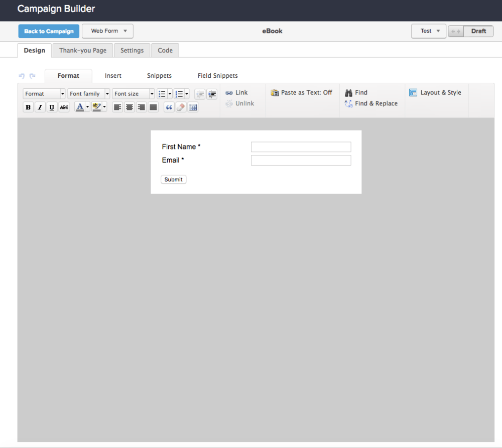Open the Font family dropdown
This screenshot has width=502, height=448.
[x=89, y=94]
